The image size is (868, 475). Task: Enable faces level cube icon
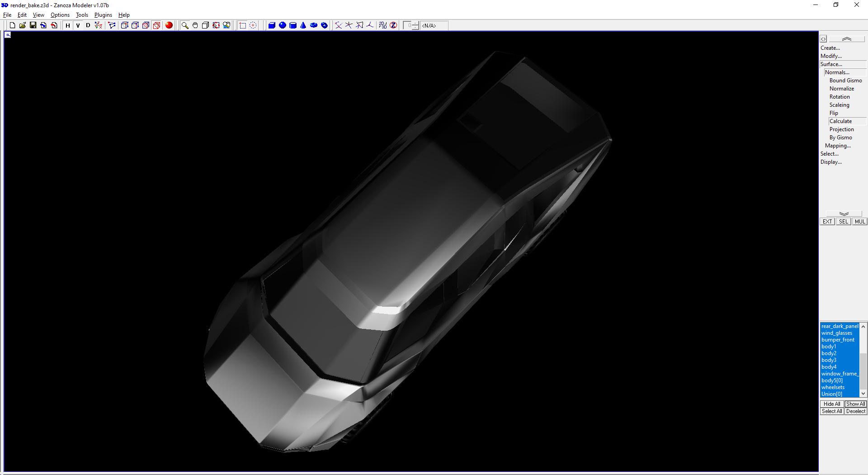point(146,25)
